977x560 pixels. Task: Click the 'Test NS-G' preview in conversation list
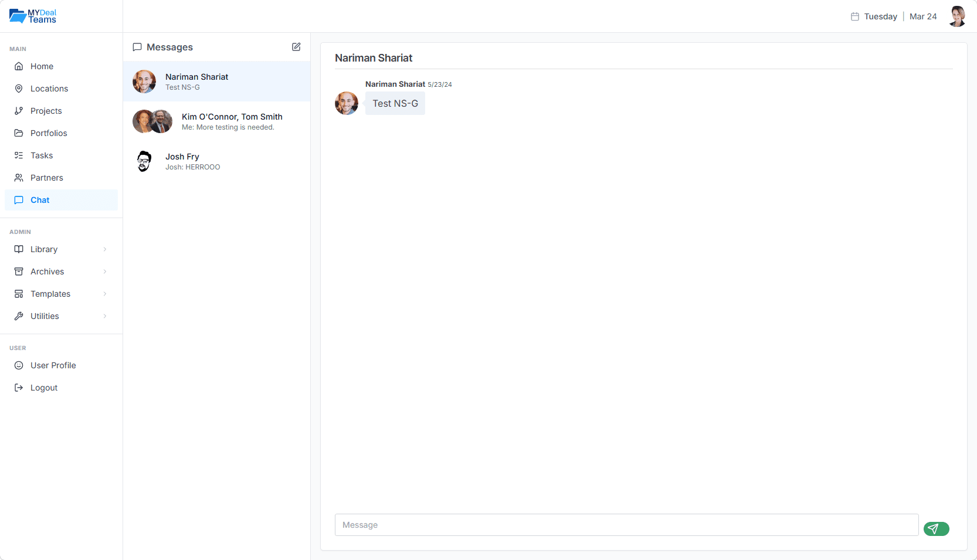click(x=182, y=87)
